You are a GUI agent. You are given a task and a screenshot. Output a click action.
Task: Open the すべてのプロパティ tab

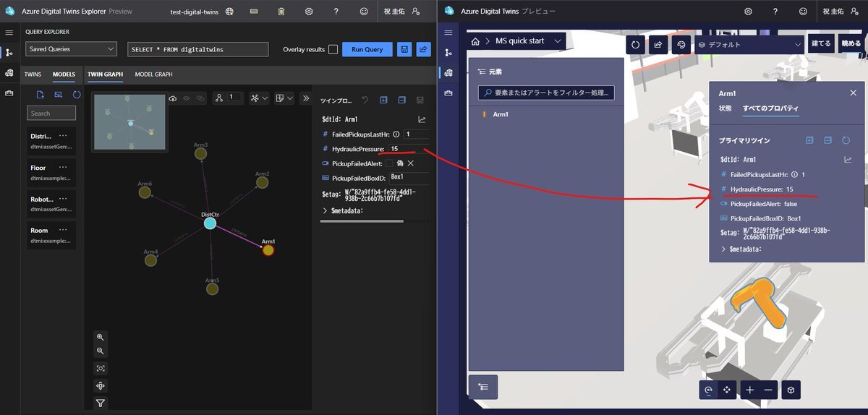[x=771, y=108]
